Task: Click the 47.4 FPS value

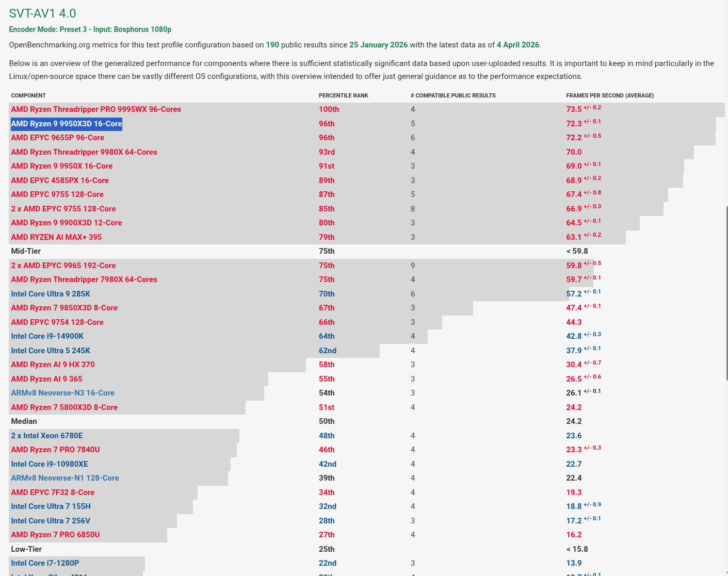Action: [574, 308]
